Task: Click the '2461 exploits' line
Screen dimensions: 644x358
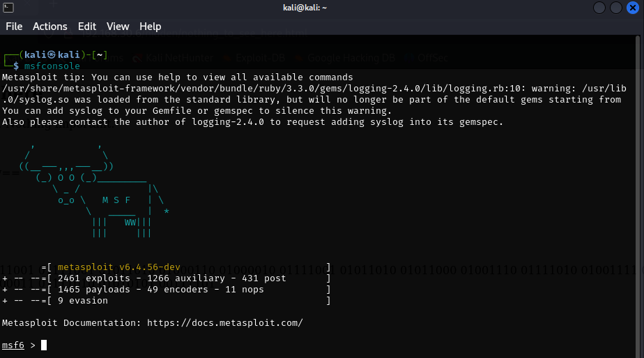Action: point(171,278)
